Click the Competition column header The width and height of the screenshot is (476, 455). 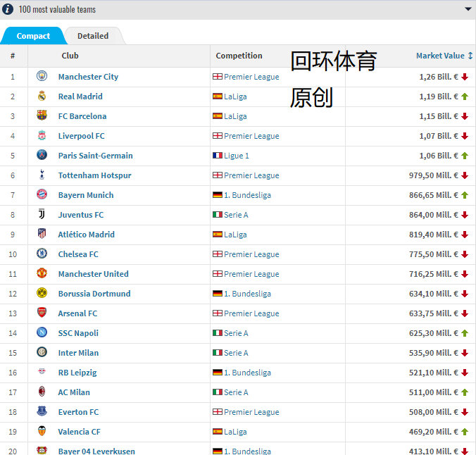239,56
